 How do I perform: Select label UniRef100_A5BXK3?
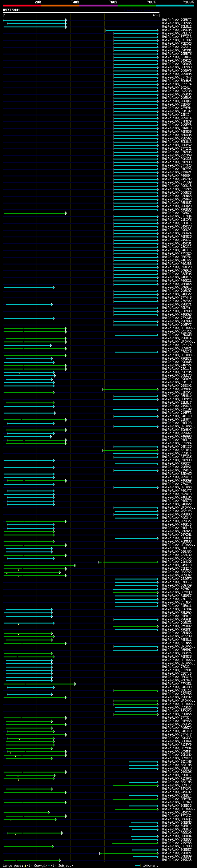[x=176, y=43]
